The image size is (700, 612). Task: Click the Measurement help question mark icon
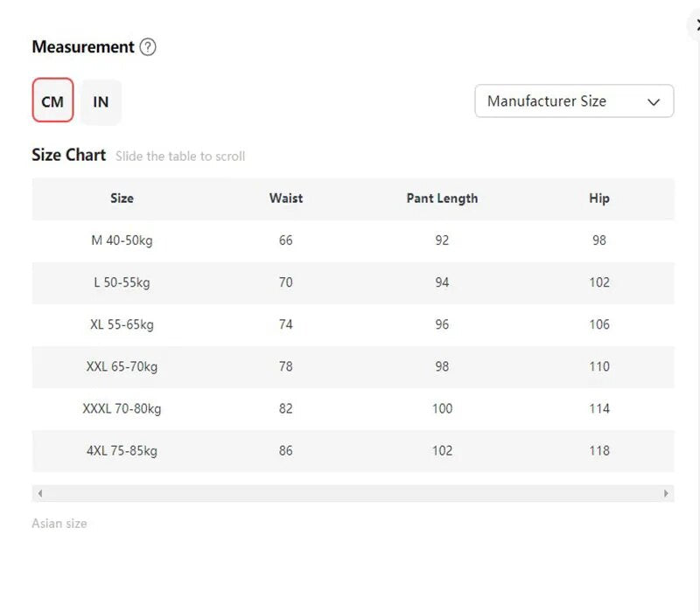[148, 47]
